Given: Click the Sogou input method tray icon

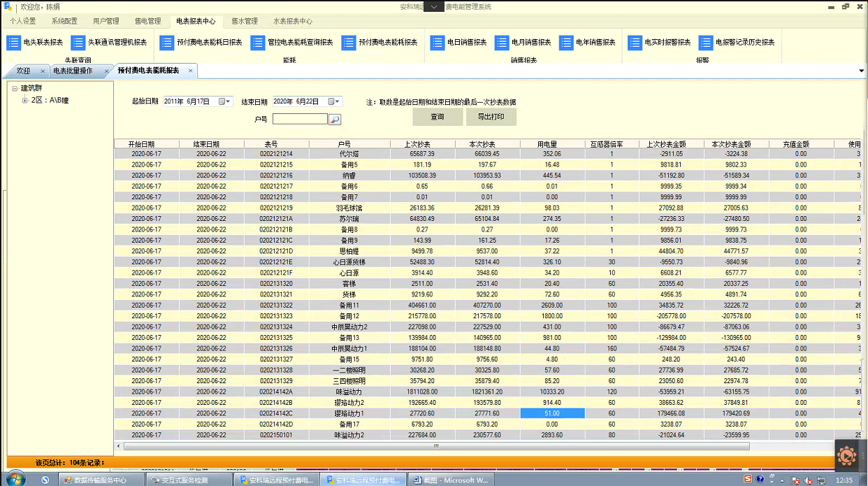Looking at the screenshot, I should [748, 479].
